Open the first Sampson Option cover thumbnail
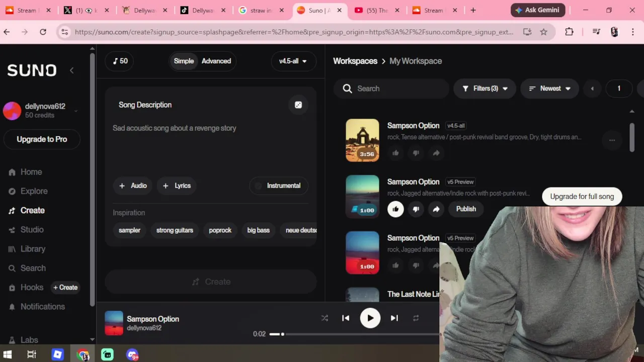 click(362, 140)
